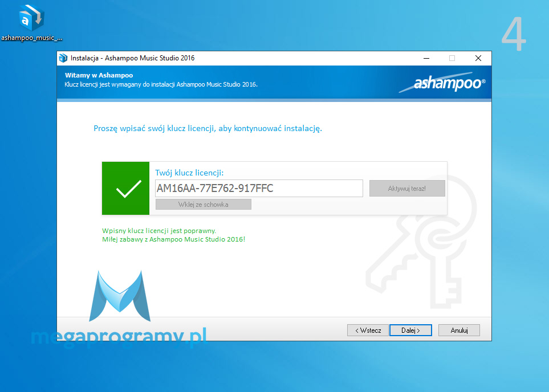Click the green checkmark validation icon
Image resolution: width=549 pixels, height=392 pixels.
click(x=125, y=188)
